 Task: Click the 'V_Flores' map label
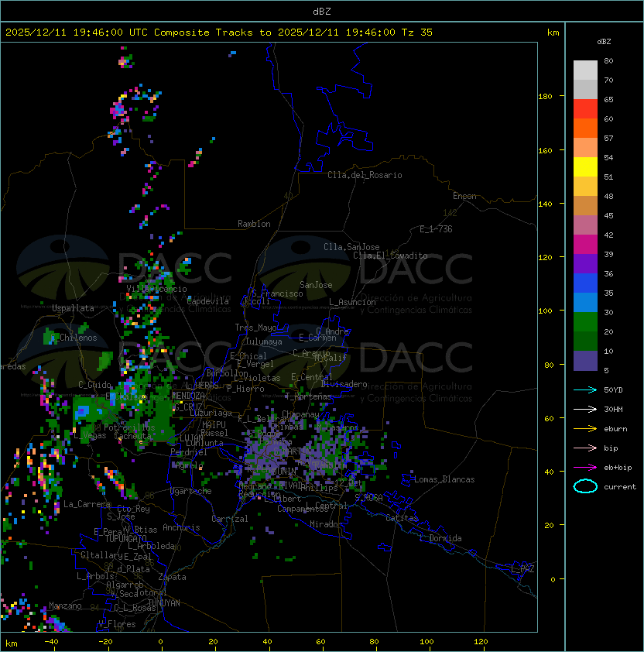tap(117, 624)
